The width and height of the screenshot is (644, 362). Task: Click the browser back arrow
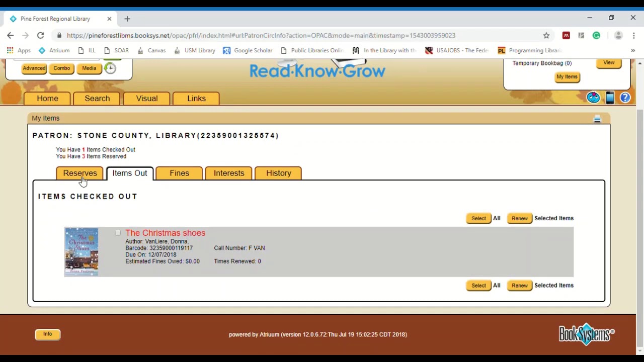tap(11, 36)
